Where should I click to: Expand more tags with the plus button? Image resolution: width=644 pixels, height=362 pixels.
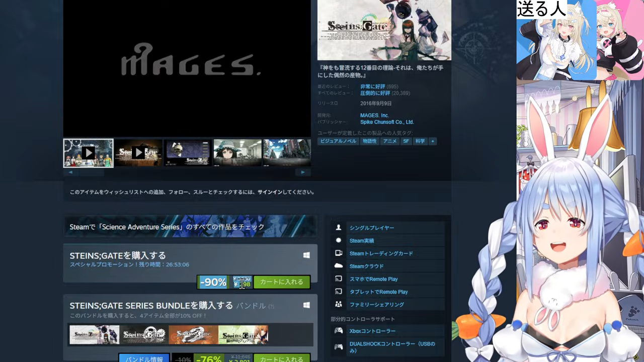(x=433, y=141)
